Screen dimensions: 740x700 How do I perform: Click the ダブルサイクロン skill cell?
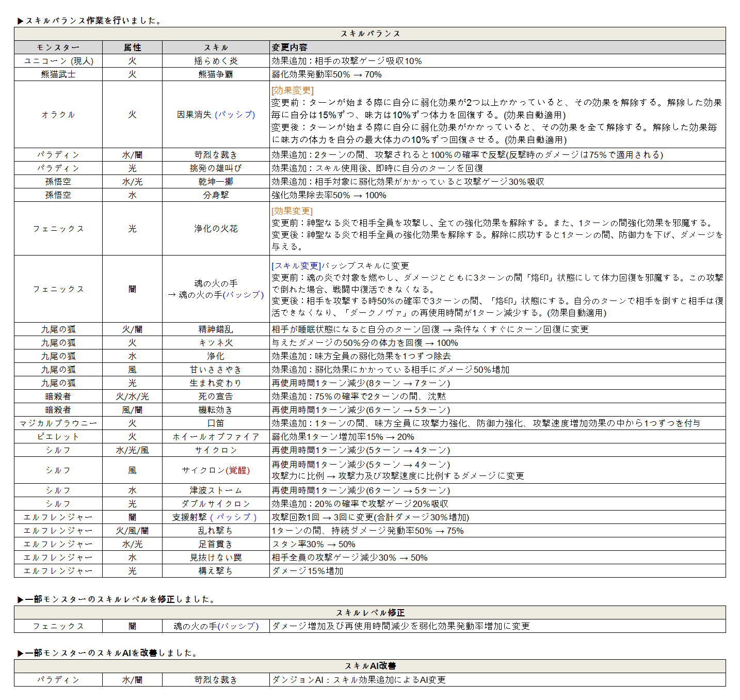216,504
